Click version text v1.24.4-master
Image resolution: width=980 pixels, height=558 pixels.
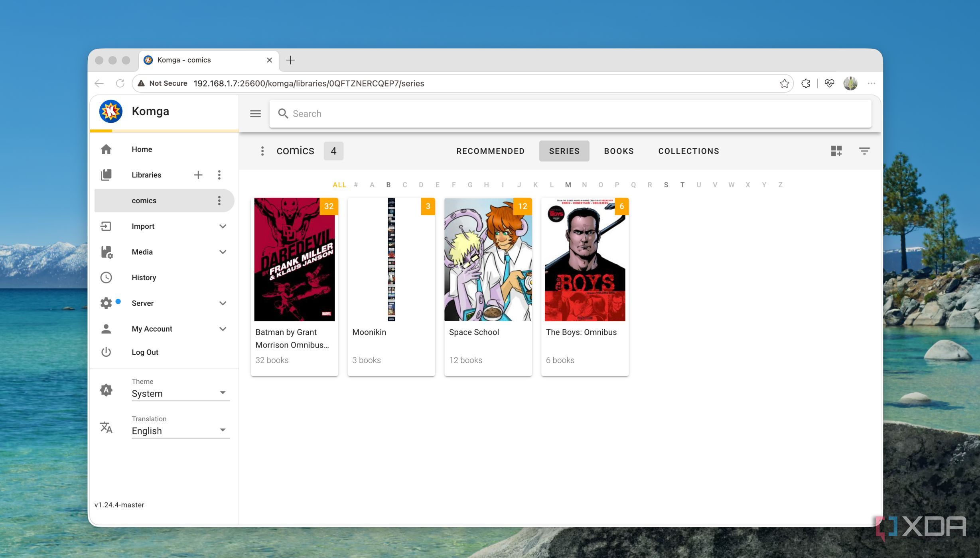pyautogui.click(x=119, y=505)
